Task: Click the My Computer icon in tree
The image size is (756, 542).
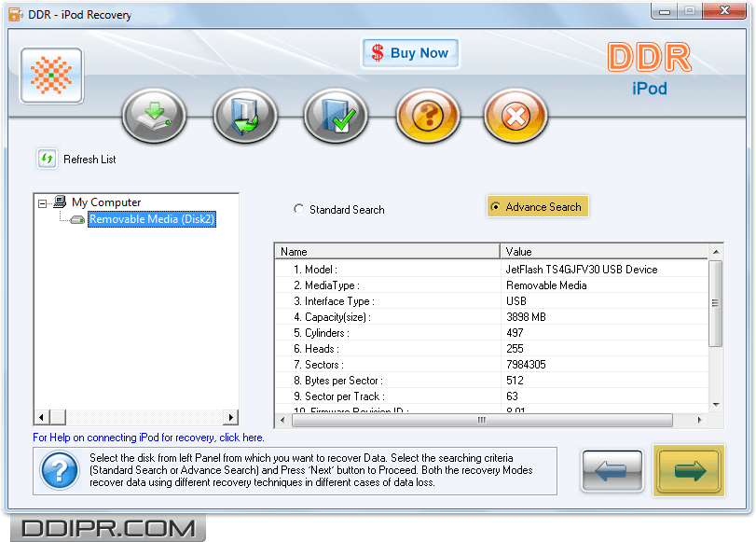Action: [x=60, y=202]
